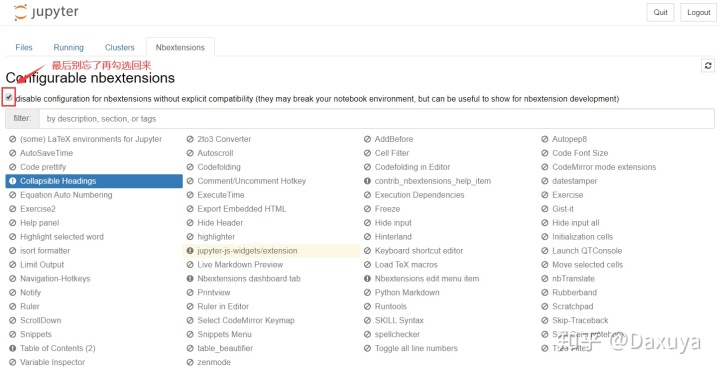
Task: Select the Equation Auto Numbering entry
Action: (66, 195)
